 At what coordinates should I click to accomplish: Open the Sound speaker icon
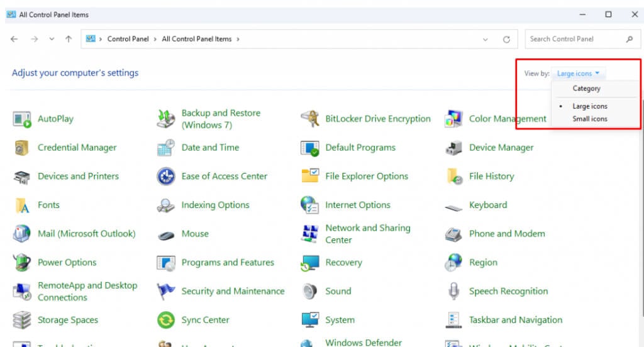point(309,292)
